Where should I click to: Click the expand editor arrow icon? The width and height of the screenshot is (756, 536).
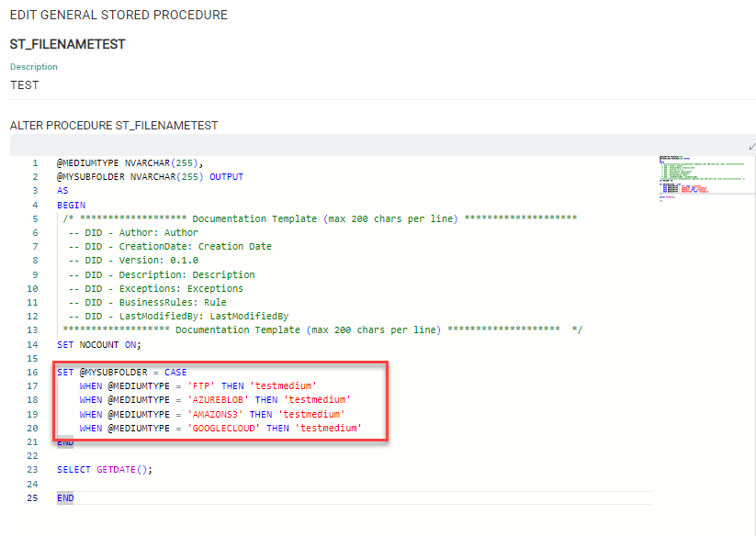(751, 146)
